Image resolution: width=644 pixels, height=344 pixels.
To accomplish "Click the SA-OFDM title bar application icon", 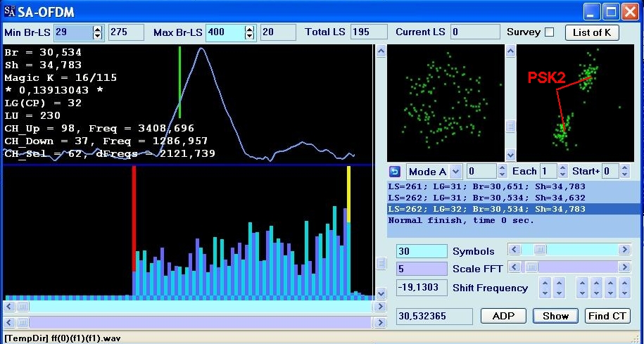I will pos(9,11).
